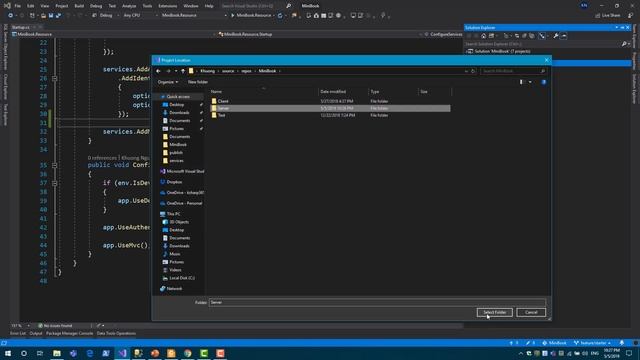
Task: Click the Live Share button
Action: pos(608,16)
